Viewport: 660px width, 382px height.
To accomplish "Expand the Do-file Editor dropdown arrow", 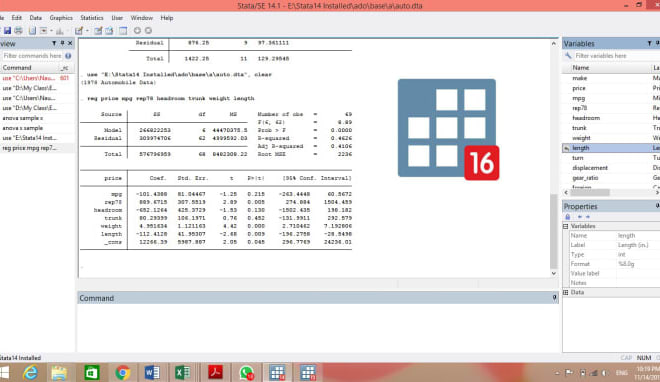I will click(x=87, y=31).
